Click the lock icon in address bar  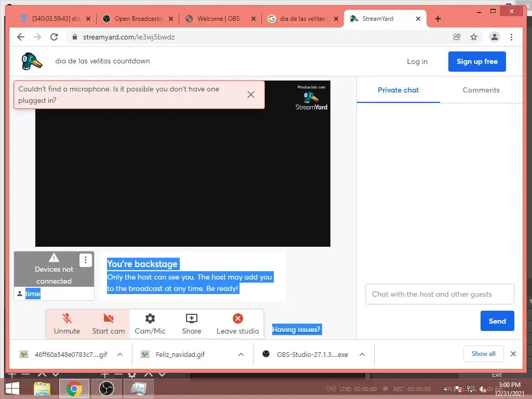tap(75, 37)
